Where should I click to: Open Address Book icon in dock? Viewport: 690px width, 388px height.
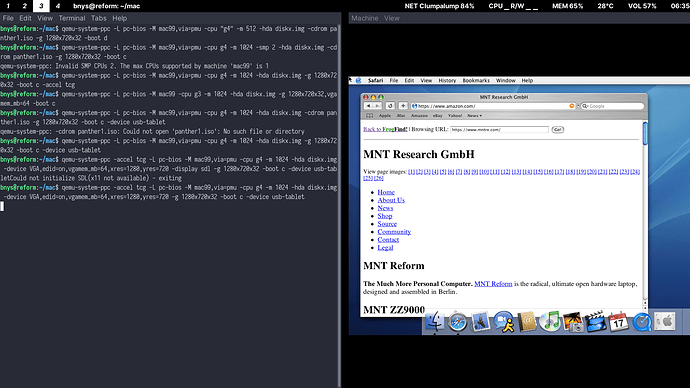click(527, 322)
